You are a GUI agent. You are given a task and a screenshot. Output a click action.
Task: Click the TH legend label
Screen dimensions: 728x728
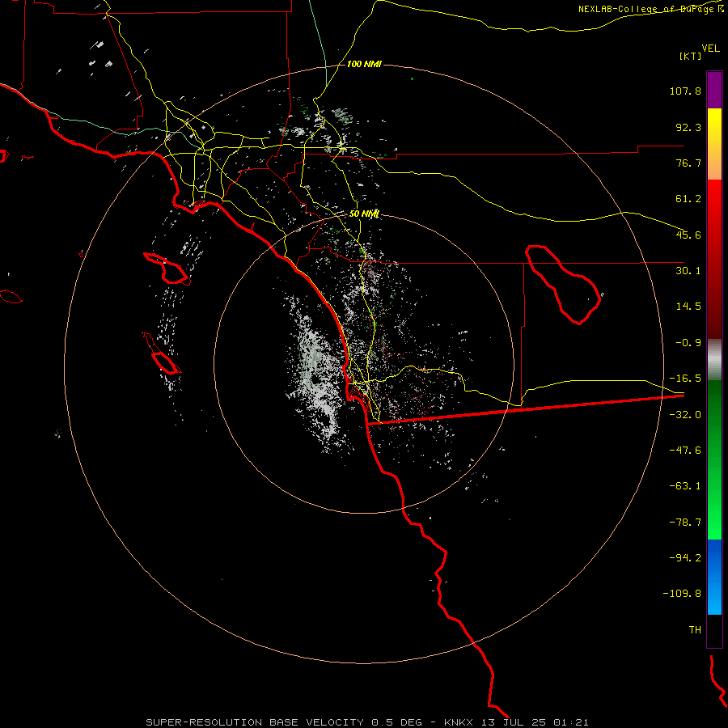(695, 630)
